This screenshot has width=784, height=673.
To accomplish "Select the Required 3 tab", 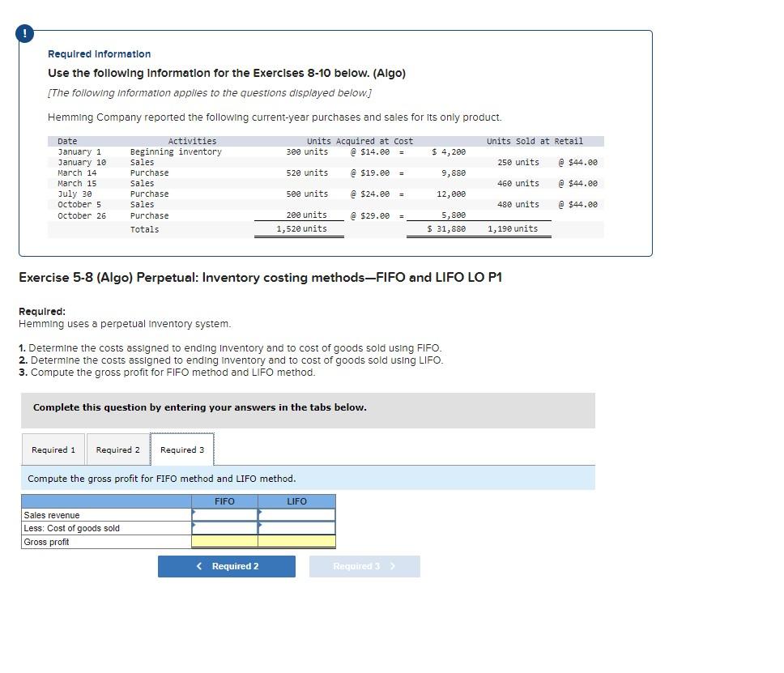I will pyautogui.click(x=182, y=449).
